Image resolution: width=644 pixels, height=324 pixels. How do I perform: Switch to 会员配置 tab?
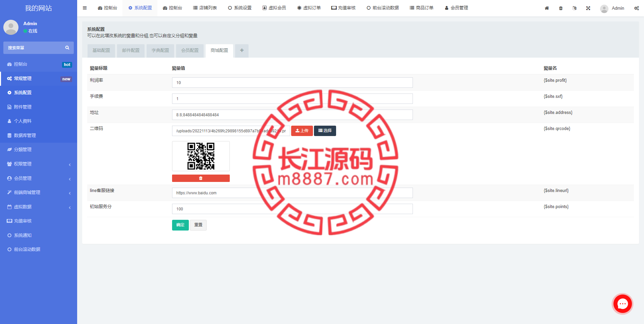(x=190, y=51)
